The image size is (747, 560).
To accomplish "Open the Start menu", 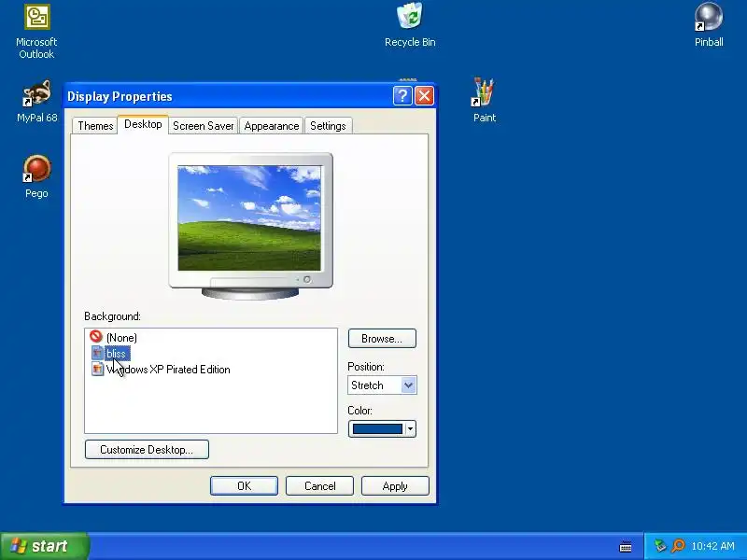I will (x=44, y=546).
